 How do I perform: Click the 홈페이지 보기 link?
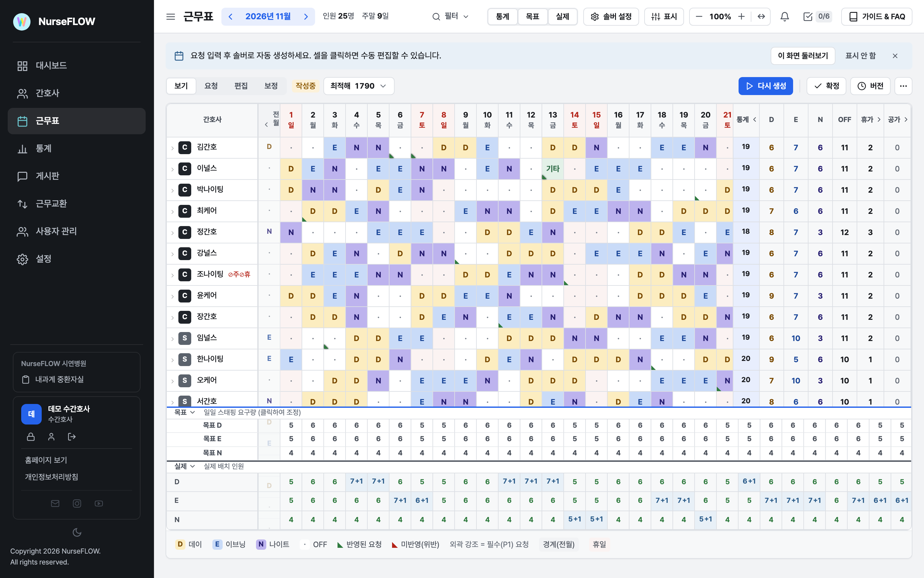[x=46, y=460]
